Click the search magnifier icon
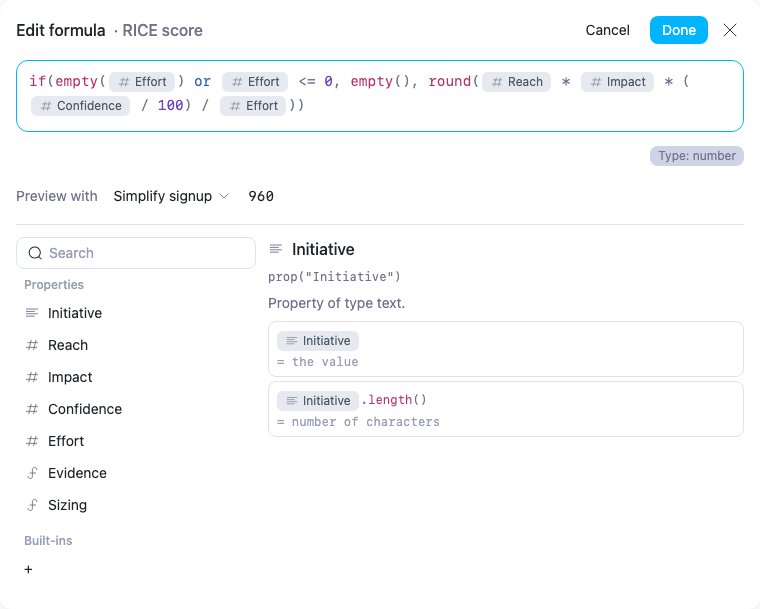This screenshot has height=609, width=760. click(35, 253)
